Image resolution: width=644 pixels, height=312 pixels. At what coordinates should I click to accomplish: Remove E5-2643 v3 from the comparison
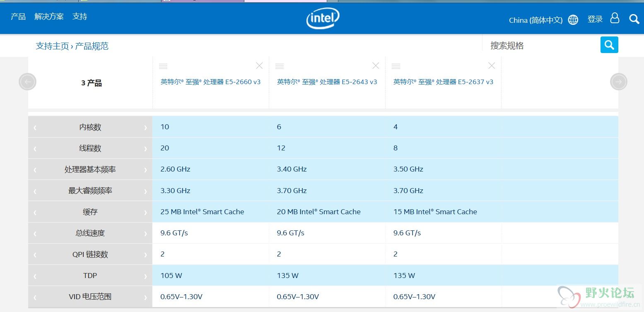tap(376, 65)
